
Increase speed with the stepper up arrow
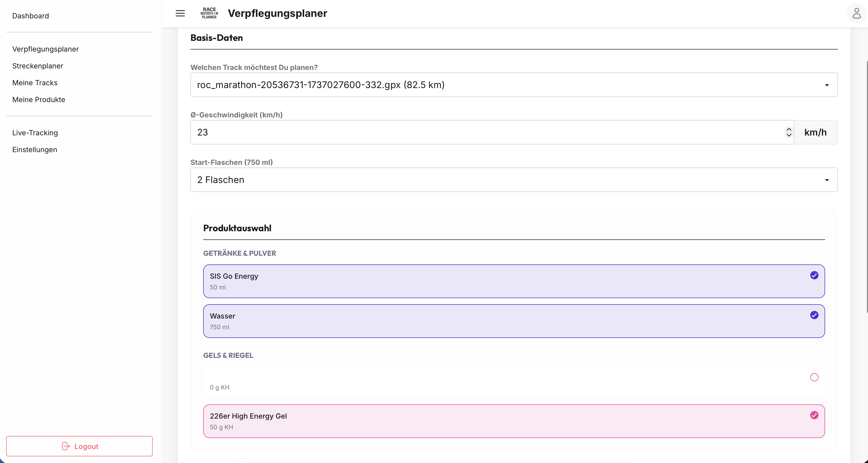[x=789, y=129]
